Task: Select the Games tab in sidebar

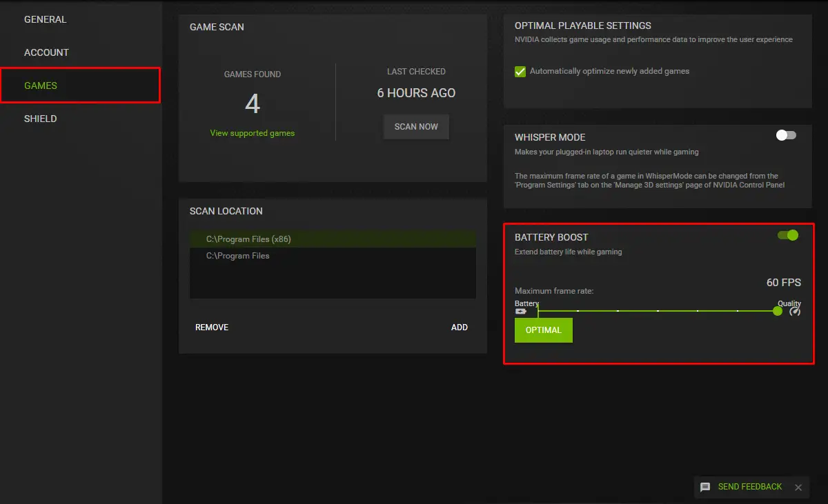Action: tap(80, 85)
